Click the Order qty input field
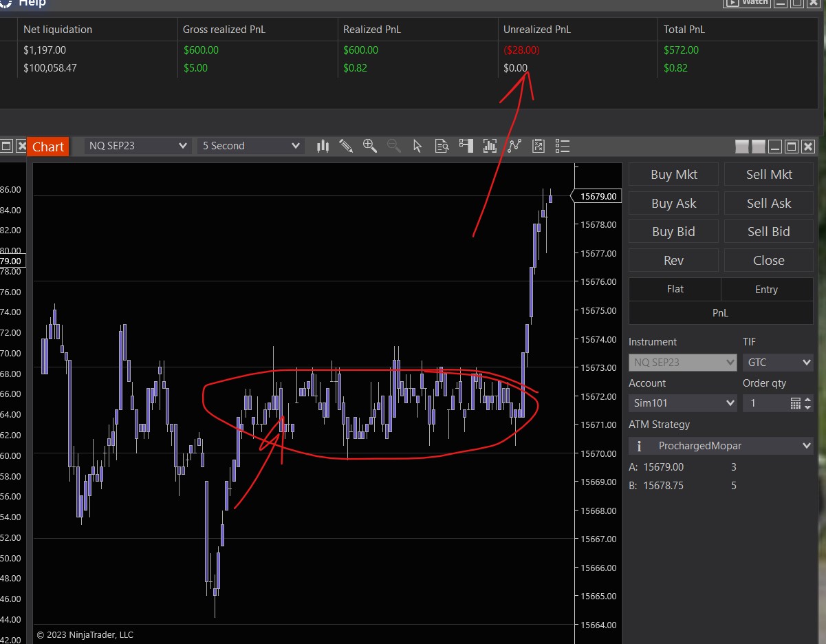This screenshot has width=826, height=644. tap(765, 403)
